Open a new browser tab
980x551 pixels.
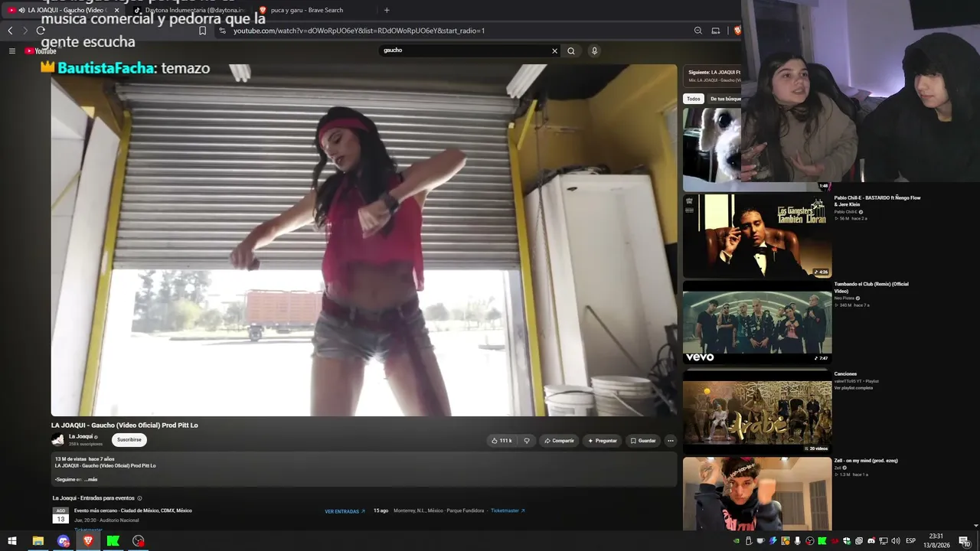[387, 10]
